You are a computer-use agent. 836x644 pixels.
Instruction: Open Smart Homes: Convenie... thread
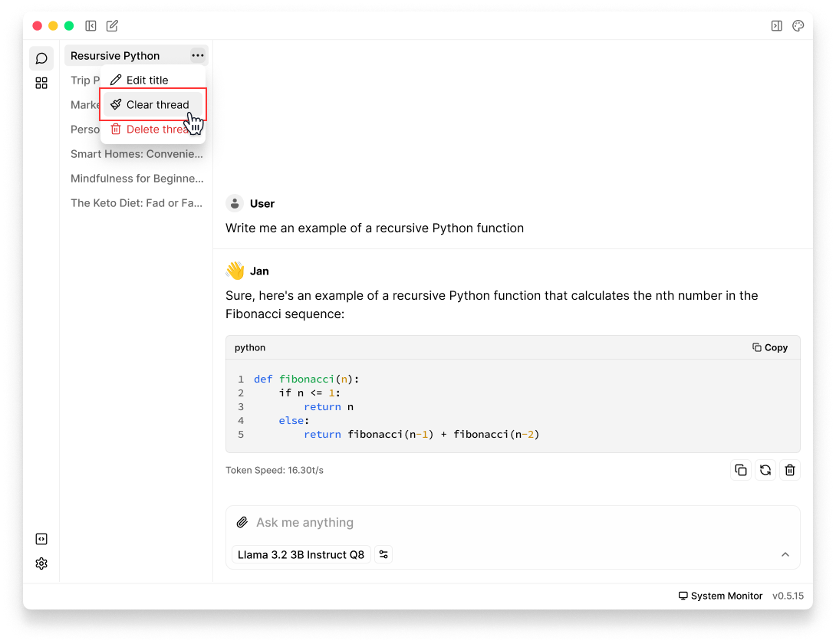[137, 154]
